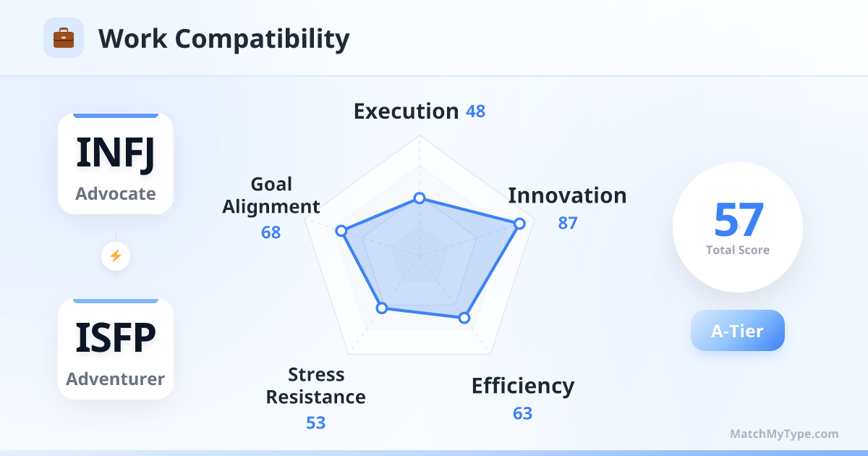The width and height of the screenshot is (868, 456).
Task: Open the MatchMyType.com link
Action: (x=784, y=434)
